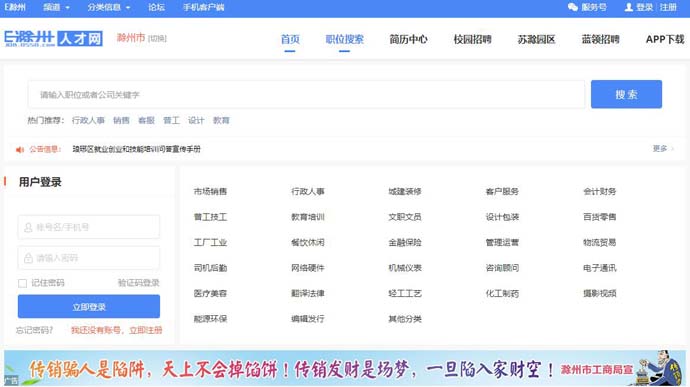This screenshot has height=387, width=690.
Task: Focus the job keyword search field
Action: coord(306,94)
